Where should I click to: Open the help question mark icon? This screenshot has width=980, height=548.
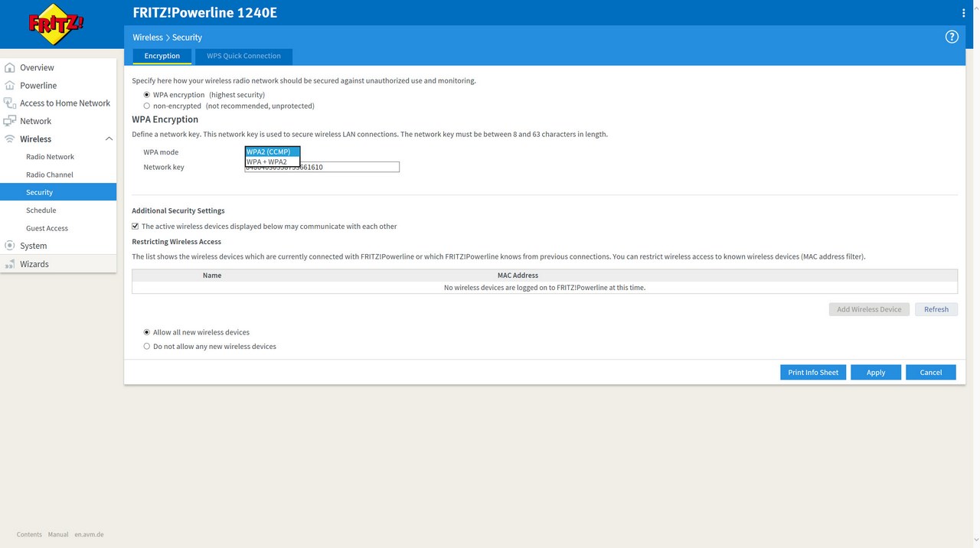pos(952,37)
